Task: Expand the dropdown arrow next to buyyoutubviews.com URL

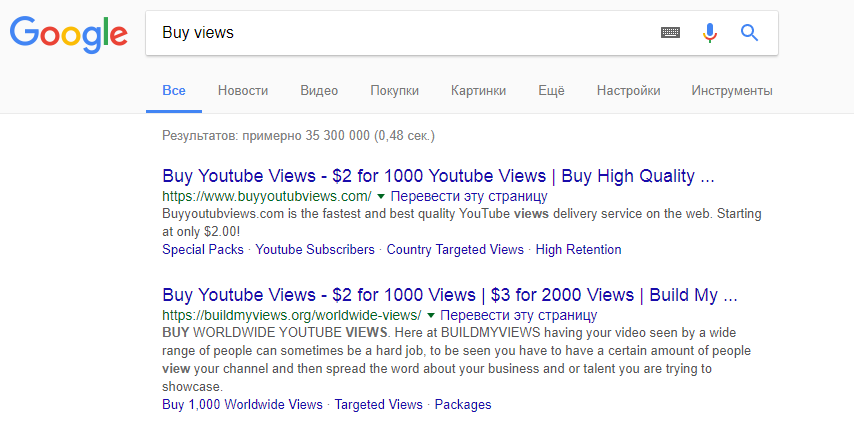Action: point(381,196)
